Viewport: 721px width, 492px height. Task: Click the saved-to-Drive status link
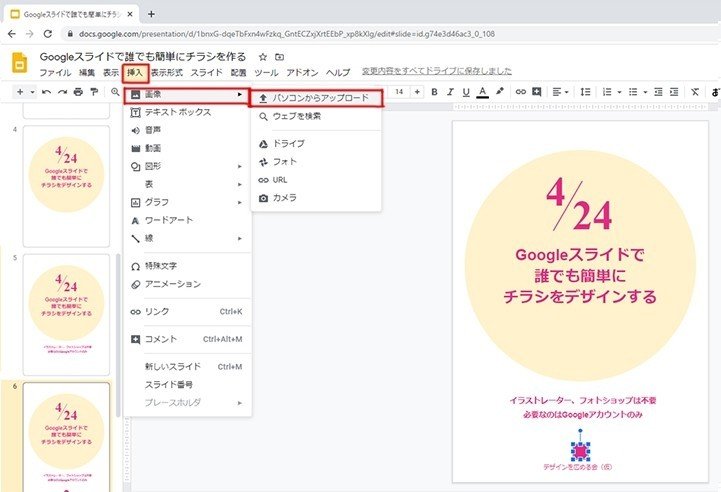(436, 71)
